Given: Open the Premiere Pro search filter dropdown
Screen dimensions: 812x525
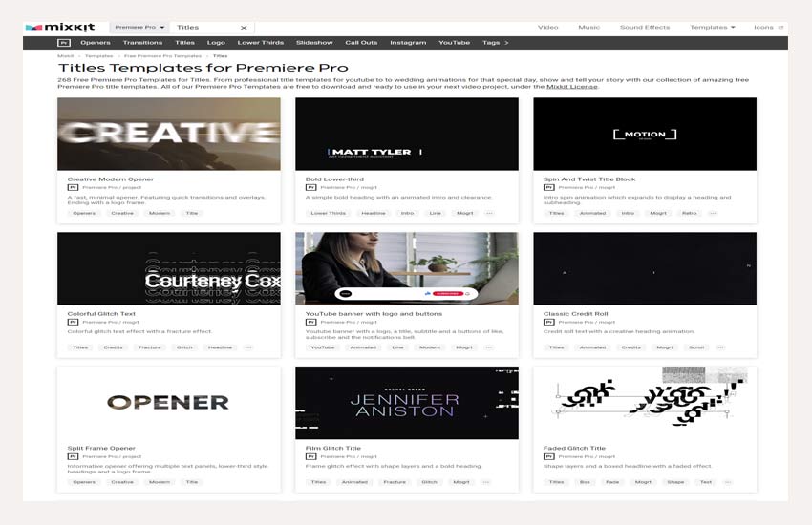Looking at the screenshot, I should [140, 28].
